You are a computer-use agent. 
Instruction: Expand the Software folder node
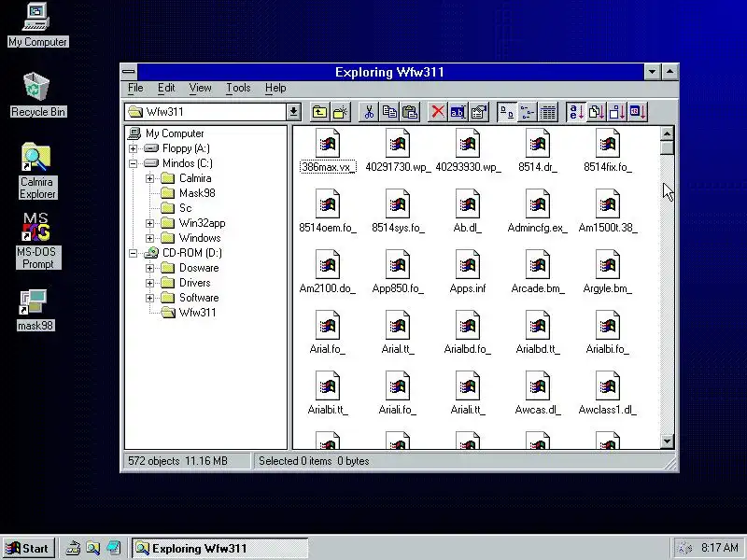tap(149, 298)
